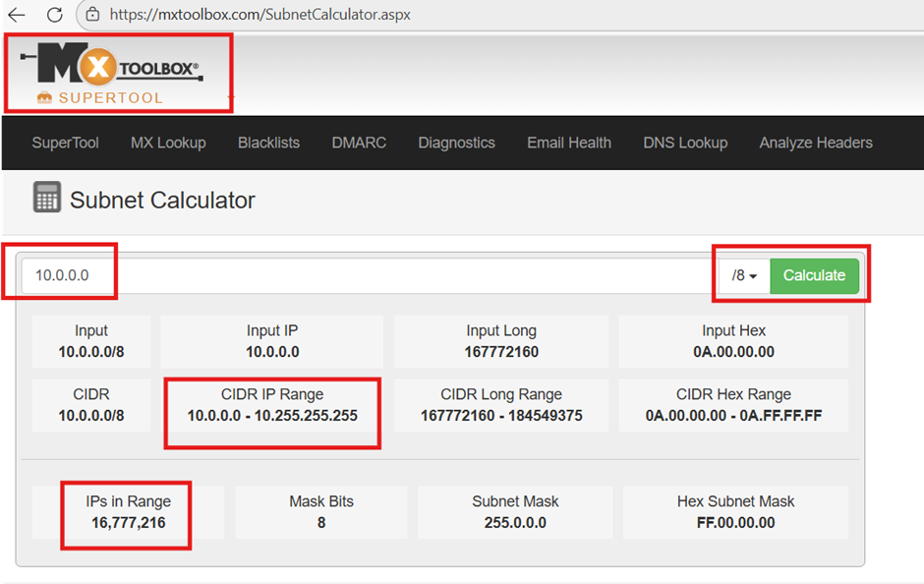The width and height of the screenshot is (924, 584).
Task: Open Diagnostics from the nav bar
Action: pyautogui.click(x=456, y=143)
